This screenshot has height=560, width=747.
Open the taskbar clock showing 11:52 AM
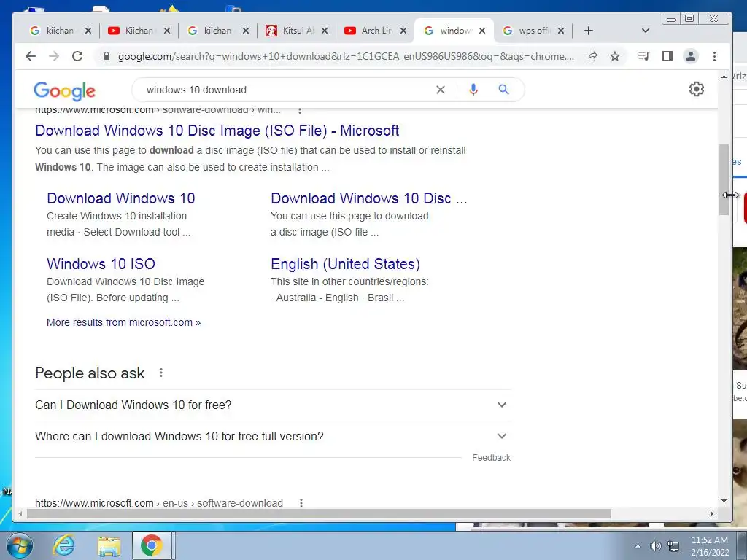[710, 546]
